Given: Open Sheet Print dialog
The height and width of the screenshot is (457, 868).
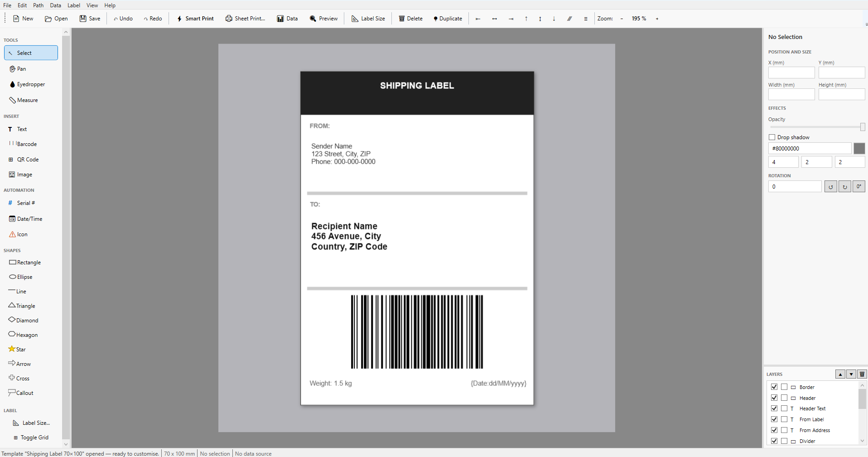Looking at the screenshot, I should tap(245, 19).
